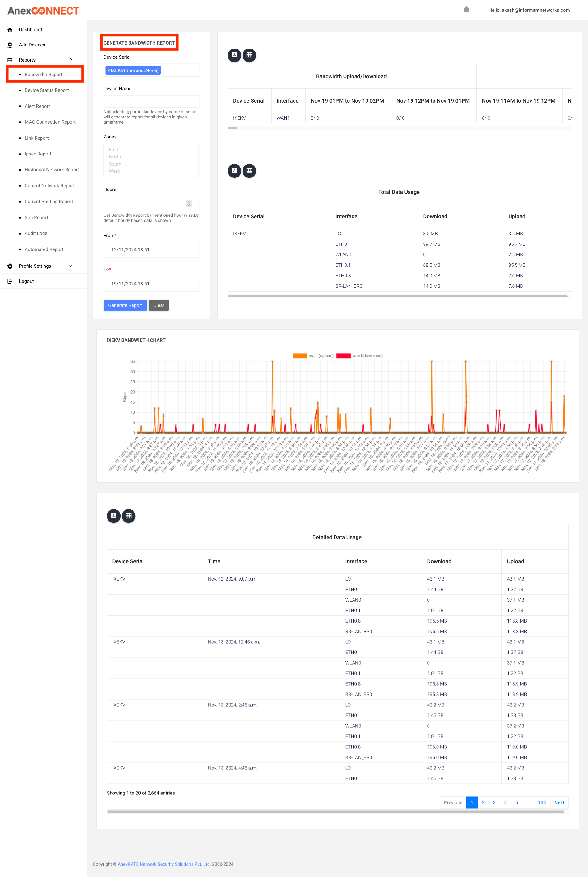The width and height of the screenshot is (588, 877).
Task: Export Detailed Data Usage as PDF
Action: (114, 516)
